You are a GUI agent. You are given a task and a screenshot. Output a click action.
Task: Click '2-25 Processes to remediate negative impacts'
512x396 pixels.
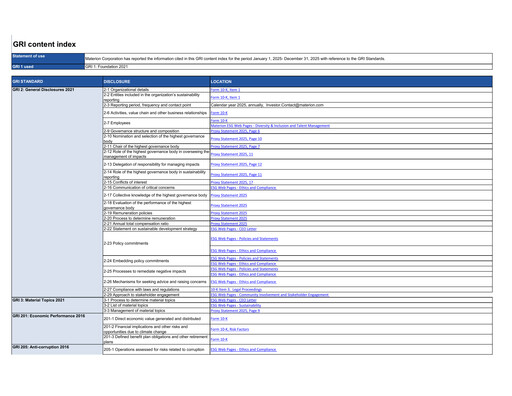pos(156,271)
